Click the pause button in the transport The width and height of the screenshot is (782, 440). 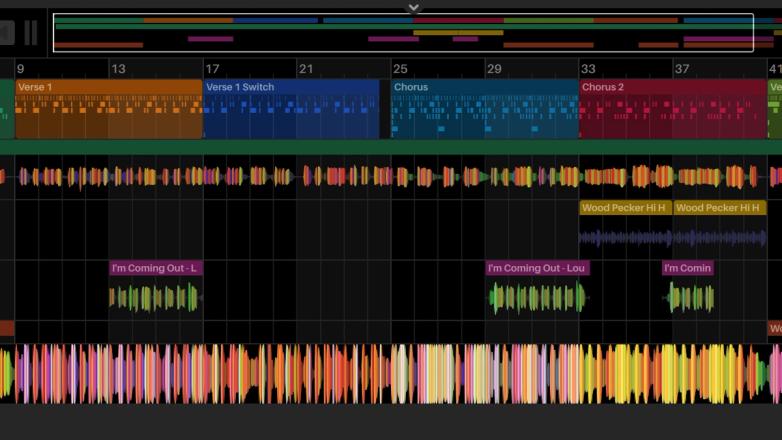(31, 32)
